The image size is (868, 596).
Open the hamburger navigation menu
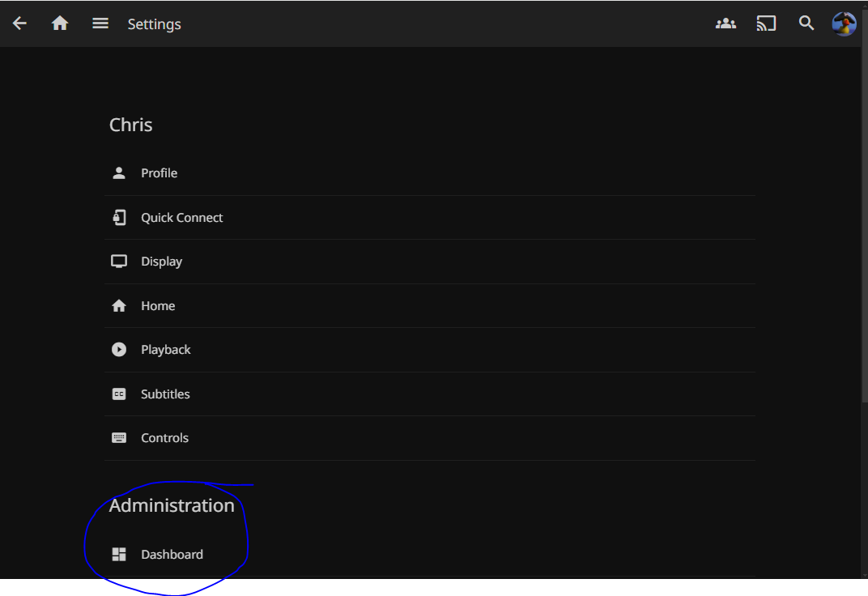100,23
